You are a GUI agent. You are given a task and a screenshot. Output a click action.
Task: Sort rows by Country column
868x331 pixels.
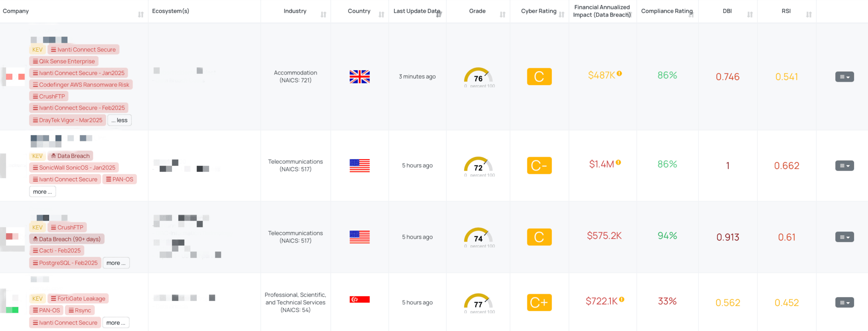point(381,15)
